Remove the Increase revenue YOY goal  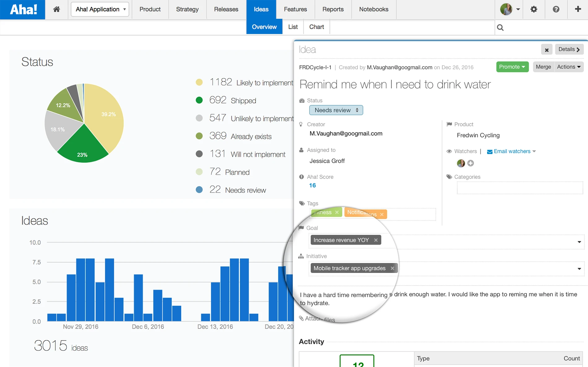point(376,240)
